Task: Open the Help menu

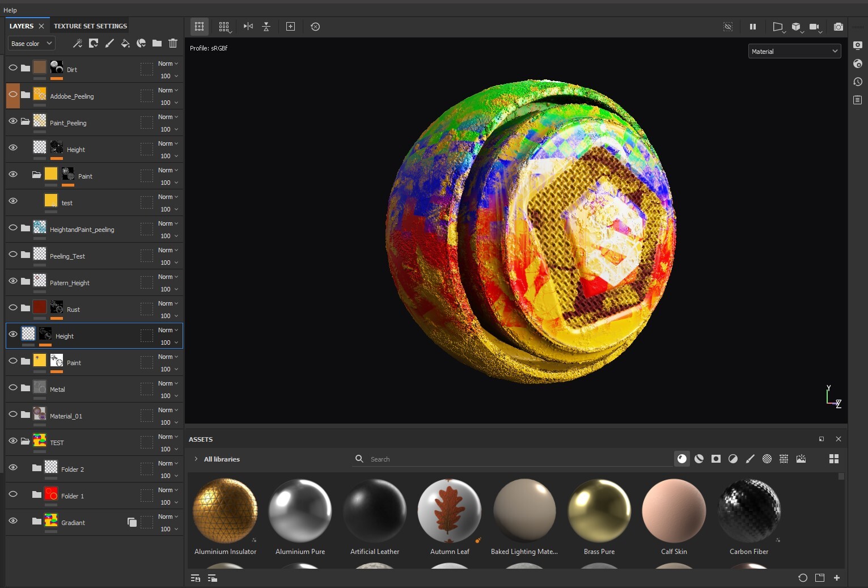Action: tap(10, 10)
